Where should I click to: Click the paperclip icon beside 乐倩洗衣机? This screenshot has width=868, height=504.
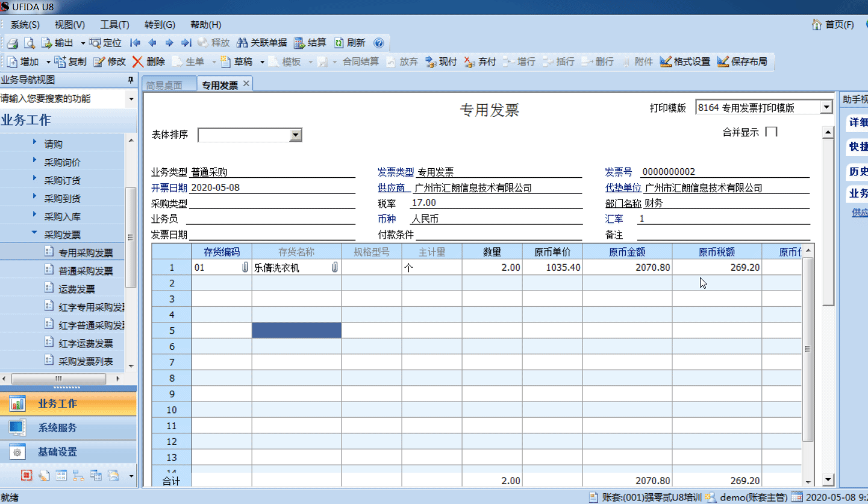coord(335,268)
